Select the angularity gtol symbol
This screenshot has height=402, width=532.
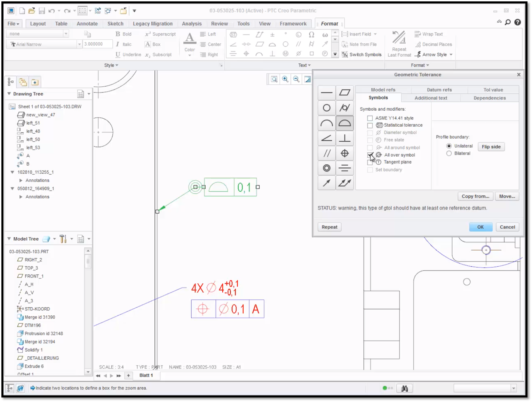tap(327, 138)
